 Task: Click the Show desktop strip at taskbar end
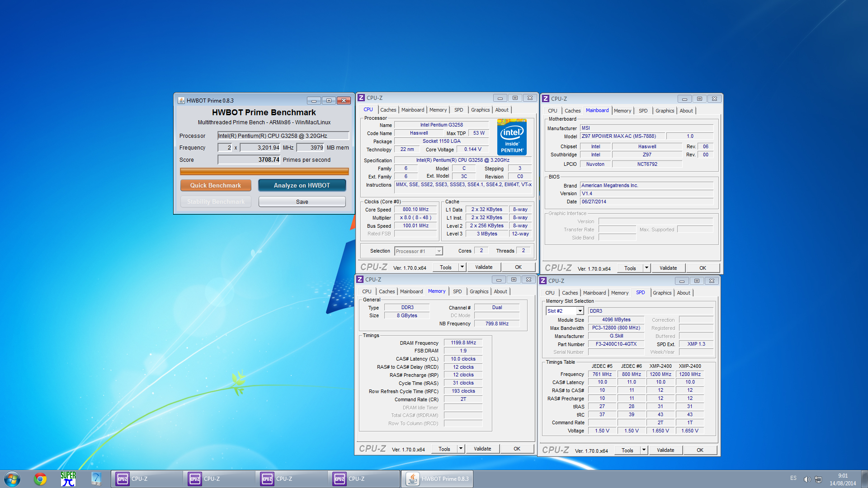click(x=864, y=479)
